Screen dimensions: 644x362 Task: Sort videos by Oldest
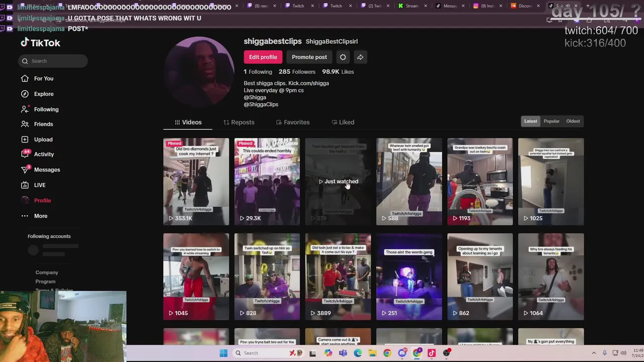[x=573, y=121]
